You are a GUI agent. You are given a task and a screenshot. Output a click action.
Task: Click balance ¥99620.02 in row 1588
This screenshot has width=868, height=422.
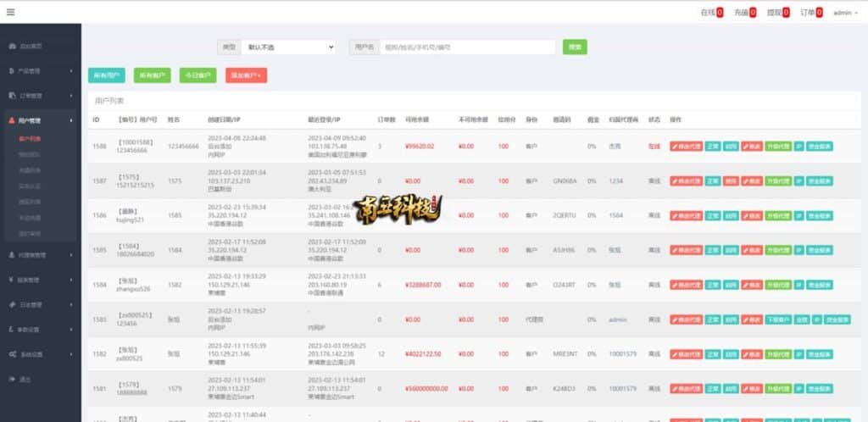point(420,147)
